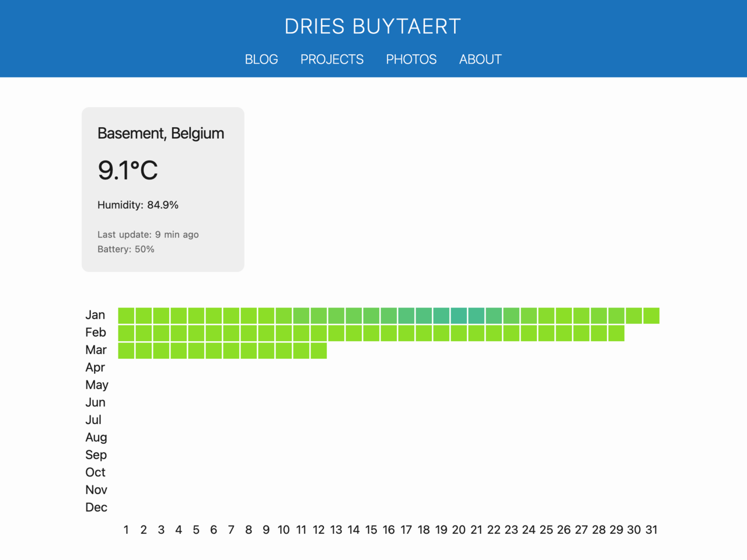The width and height of the screenshot is (747, 560).
Task: Click the Jan row label
Action: pyautogui.click(x=95, y=315)
